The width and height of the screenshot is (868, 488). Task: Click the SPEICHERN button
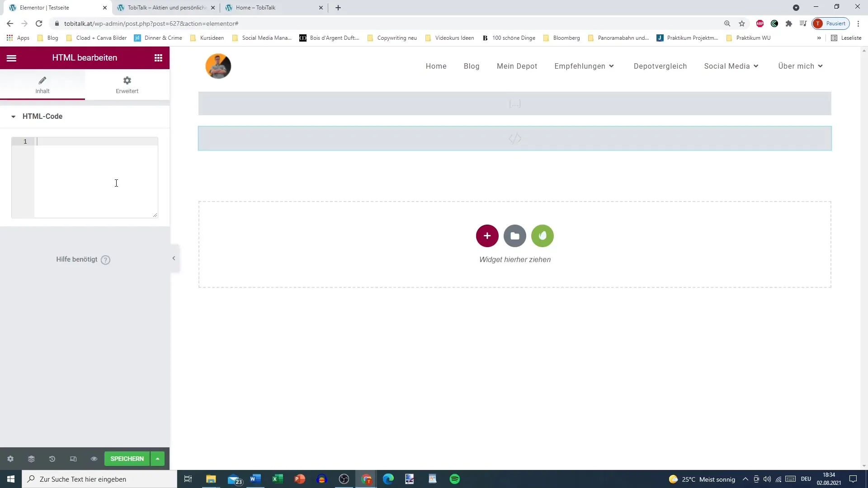pyautogui.click(x=127, y=459)
